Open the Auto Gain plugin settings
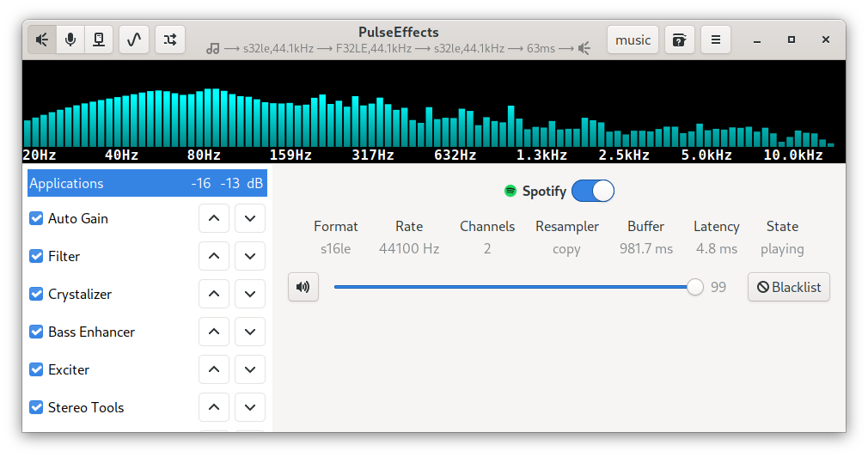The height and width of the screenshot is (457, 868). coord(78,218)
